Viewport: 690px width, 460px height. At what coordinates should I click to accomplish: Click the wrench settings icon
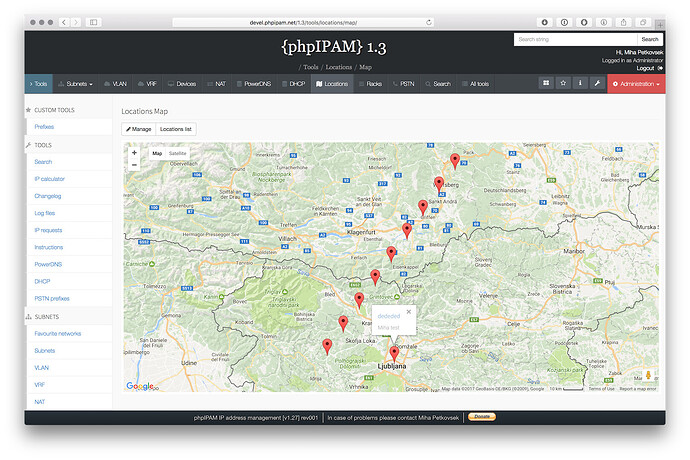tap(597, 83)
